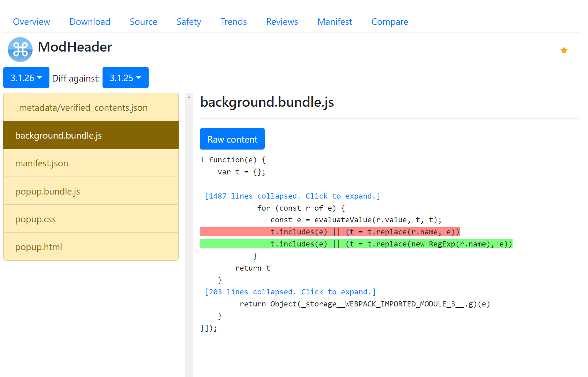The width and height of the screenshot is (588, 377).
Task: Expand the 203 collapsed lines
Action: [290, 292]
